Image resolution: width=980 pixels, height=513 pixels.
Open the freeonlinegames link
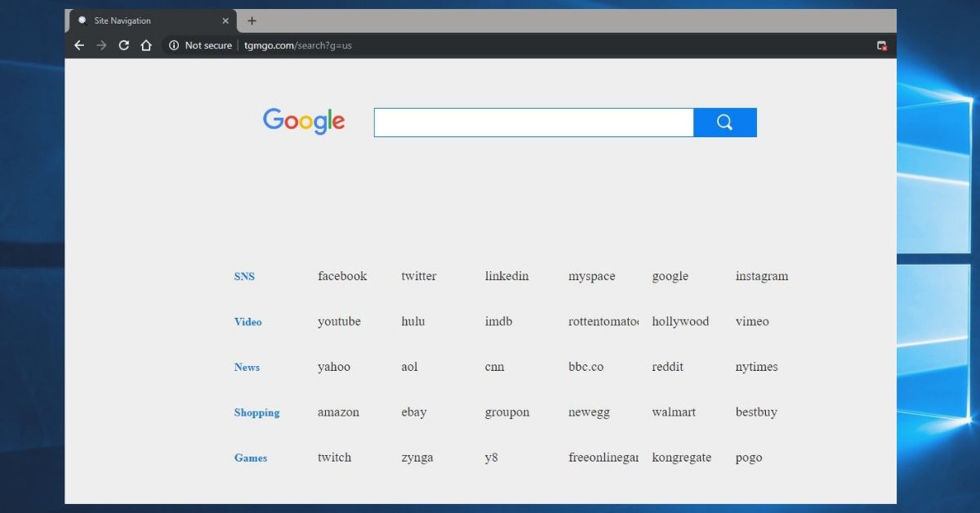(x=604, y=458)
